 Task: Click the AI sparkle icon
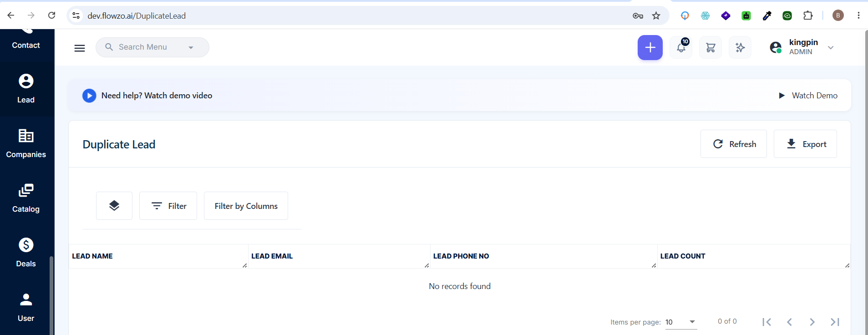[740, 47]
